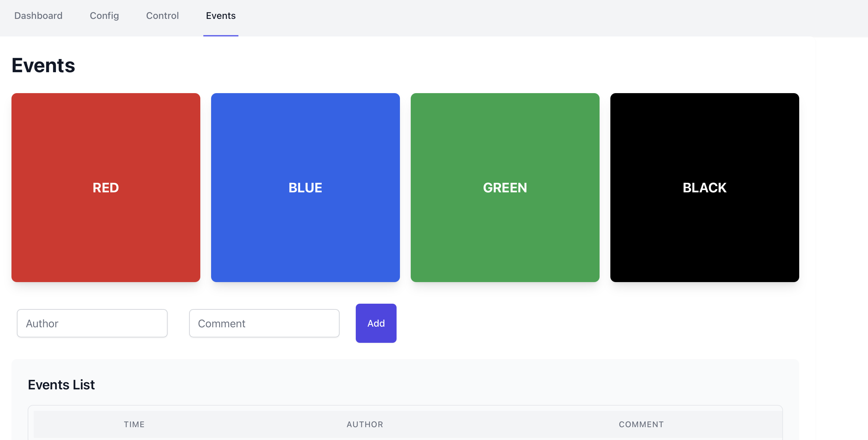Open the Dashboard tab
The height and width of the screenshot is (440, 868).
(38, 16)
